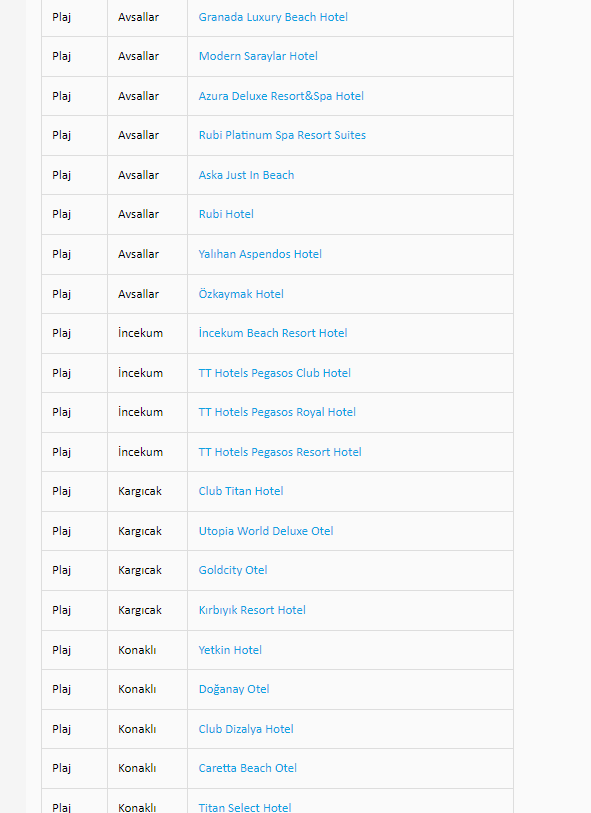Click İncekum cell beside TT Hotels Pegasos Club
The height and width of the screenshot is (813, 591).
147,373
